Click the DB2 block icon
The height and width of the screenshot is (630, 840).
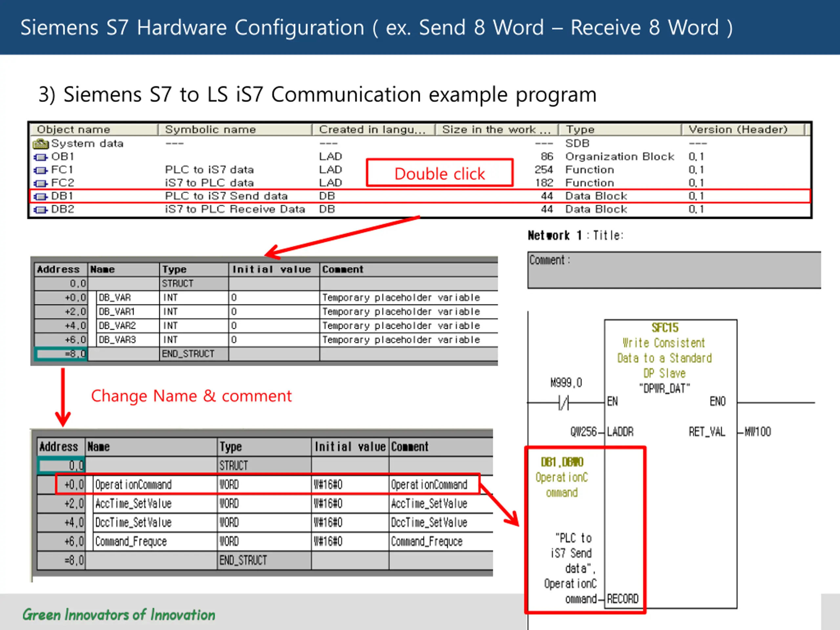pos(41,210)
